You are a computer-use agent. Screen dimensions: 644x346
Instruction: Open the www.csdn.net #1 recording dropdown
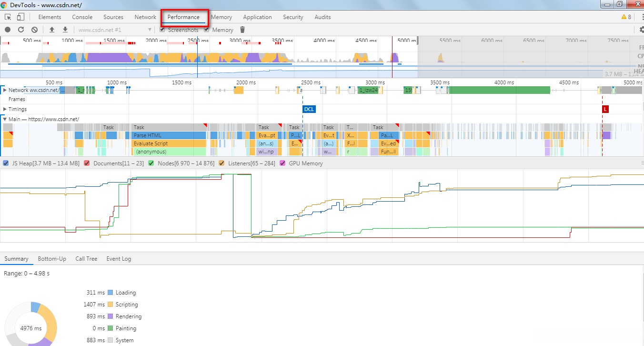coord(114,30)
